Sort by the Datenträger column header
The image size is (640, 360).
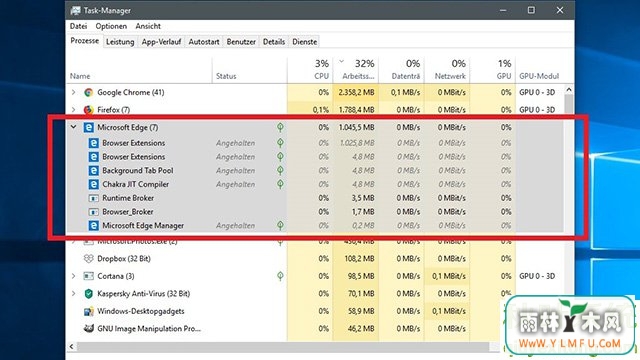coord(402,70)
